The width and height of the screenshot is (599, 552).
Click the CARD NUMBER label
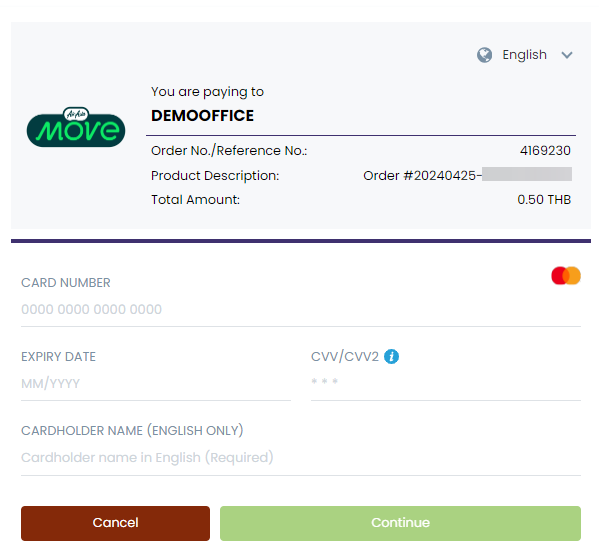[x=66, y=283]
